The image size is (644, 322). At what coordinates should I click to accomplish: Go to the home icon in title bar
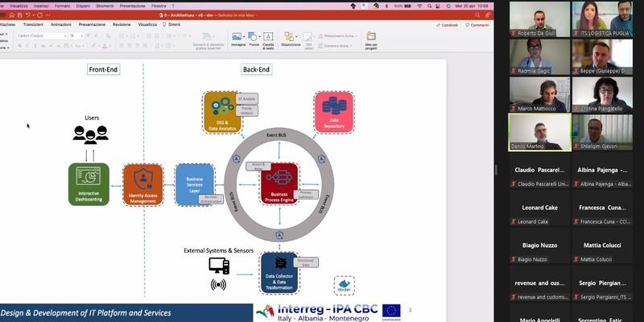pyautogui.click(x=12, y=15)
